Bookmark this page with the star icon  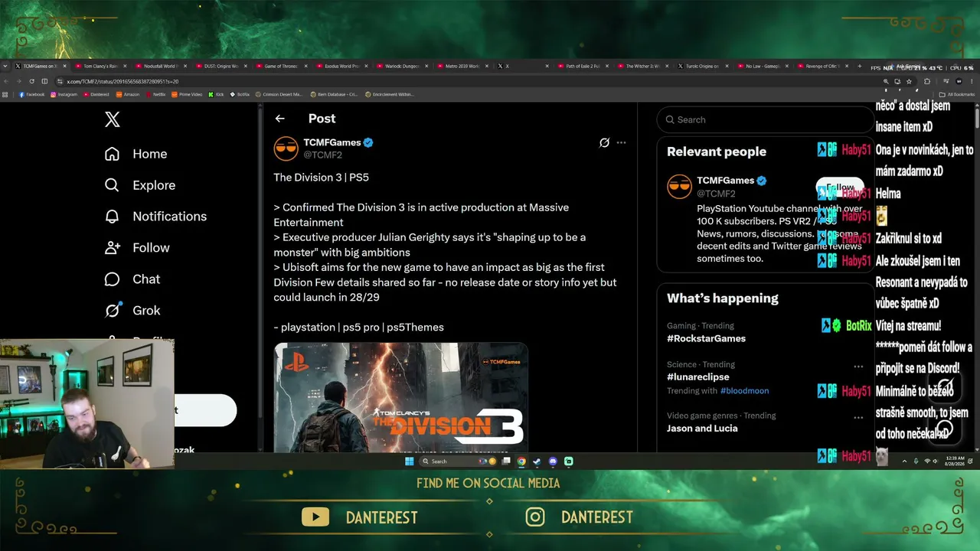point(909,81)
